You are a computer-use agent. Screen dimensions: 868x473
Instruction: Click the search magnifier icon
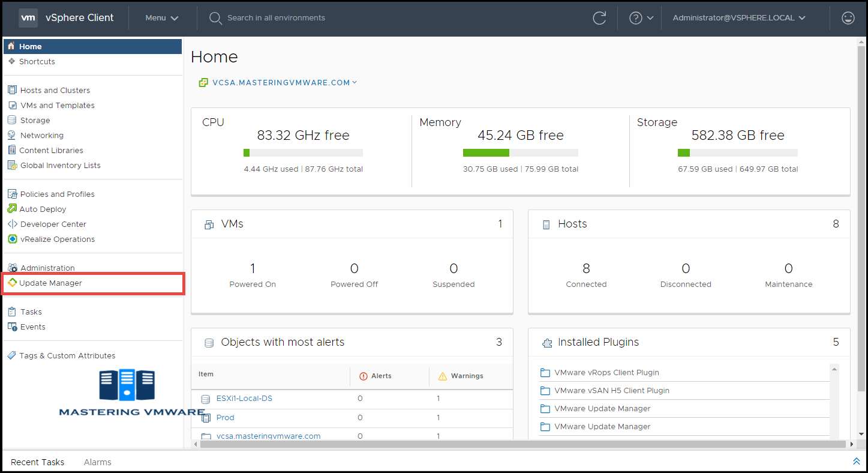pyautogui.click(x=215, y=18)
